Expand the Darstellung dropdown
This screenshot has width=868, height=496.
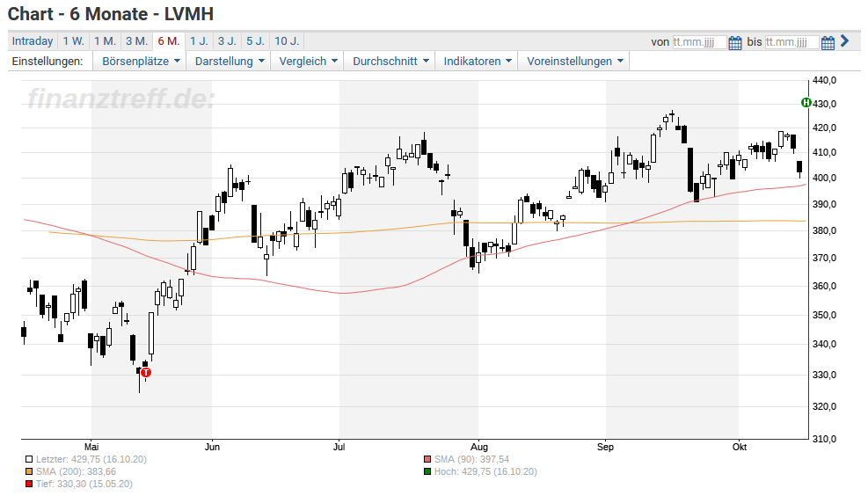pos(230,61)
